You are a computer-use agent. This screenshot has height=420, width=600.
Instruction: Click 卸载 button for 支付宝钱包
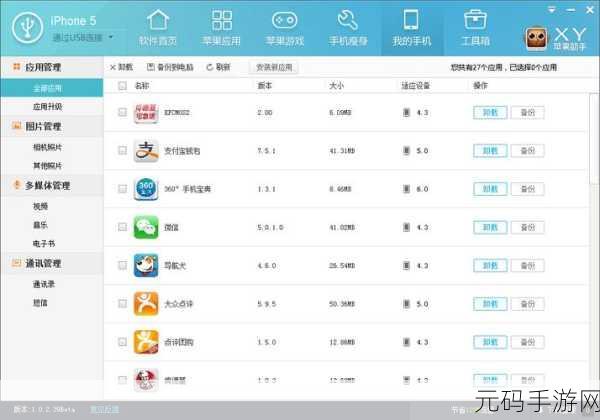pos(490,151)
